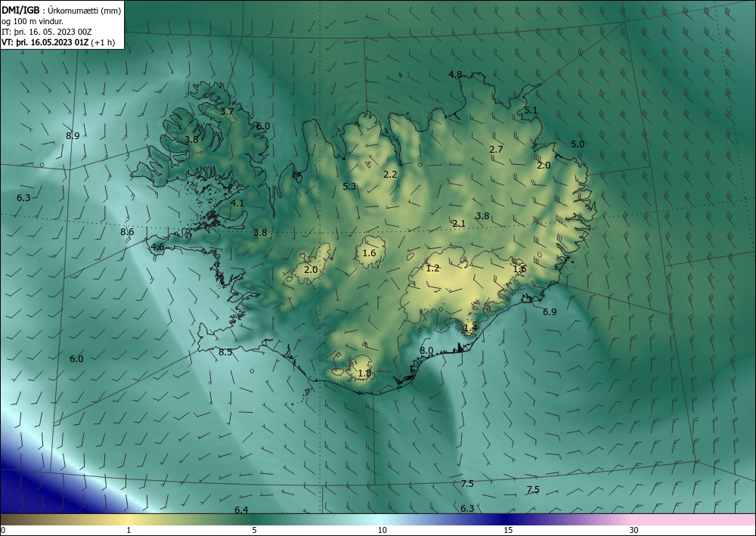756x536 pixels.
Task: Click the '(+1 h)' forecast offset
Action: 103,42
